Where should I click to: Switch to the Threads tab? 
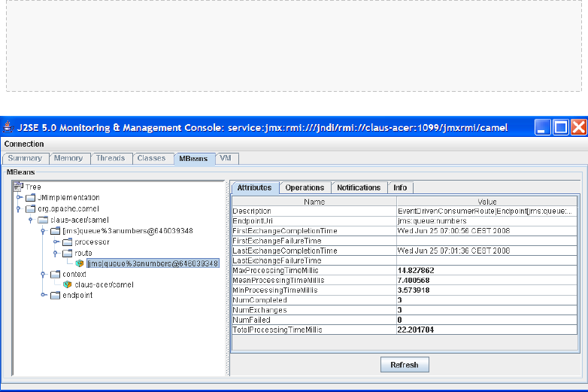pyautogui.click(x=111, y=158)
